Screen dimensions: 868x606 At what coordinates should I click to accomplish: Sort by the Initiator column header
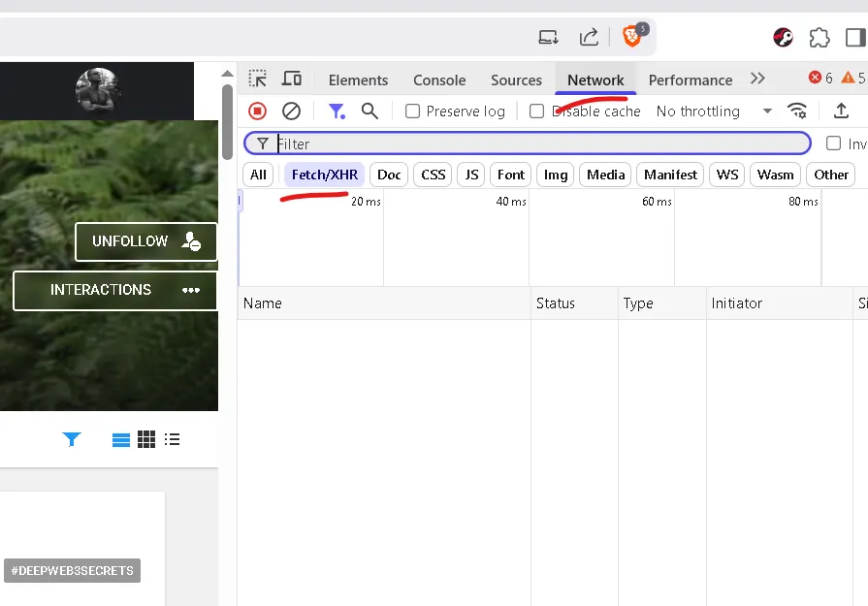pos(780,303)
